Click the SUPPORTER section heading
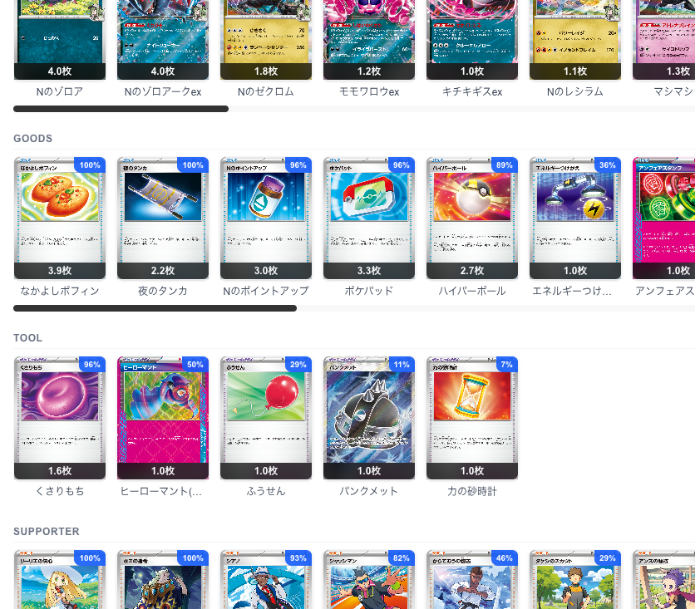The image size is (700, 609). [47, 532]
